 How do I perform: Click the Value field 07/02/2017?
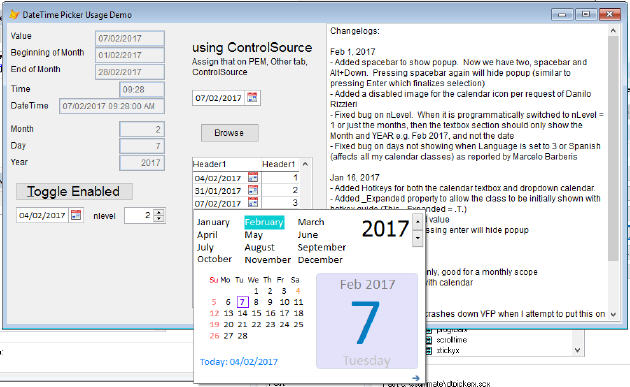point(130,39)
